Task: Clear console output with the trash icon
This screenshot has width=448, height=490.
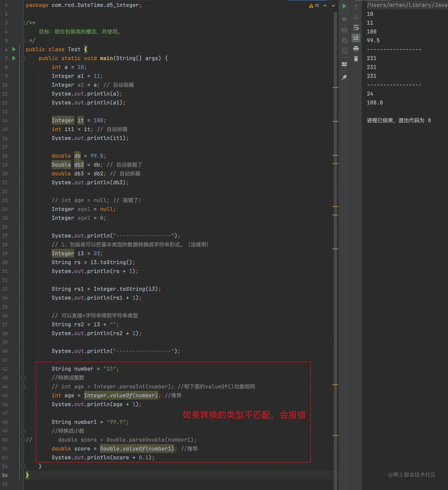Action: coord(356,59)
